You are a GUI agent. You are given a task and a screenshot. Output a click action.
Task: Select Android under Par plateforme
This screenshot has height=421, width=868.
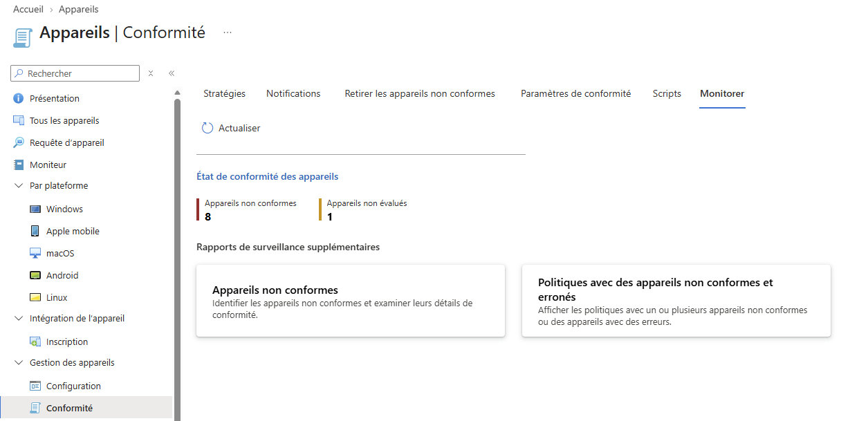(62, 275)
